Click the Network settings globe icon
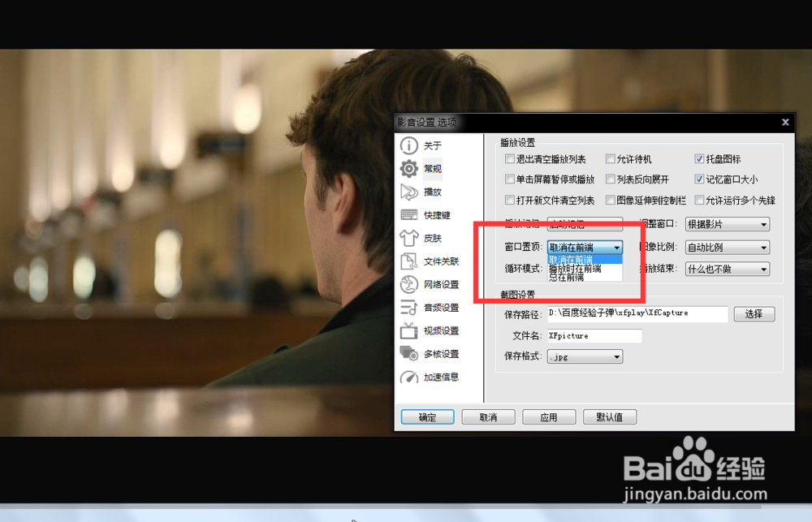The height and width of the screenshot is (522, 812). click(x=409, y=284)
